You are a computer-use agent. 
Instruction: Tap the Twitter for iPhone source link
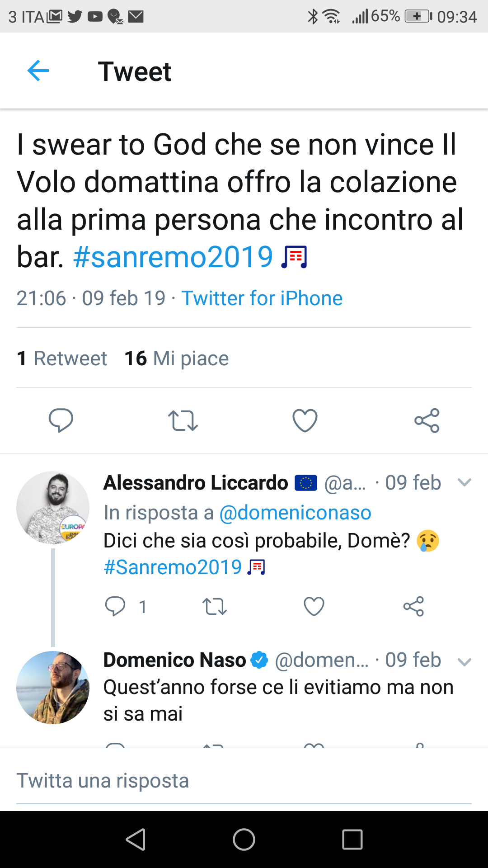click(262, 298)
